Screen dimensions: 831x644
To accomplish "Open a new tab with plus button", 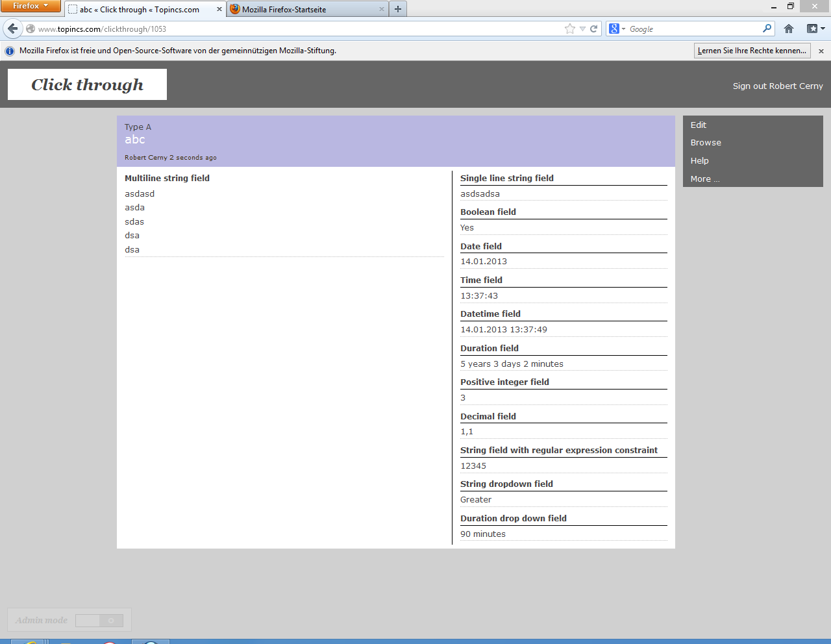I will pos(398,9).
